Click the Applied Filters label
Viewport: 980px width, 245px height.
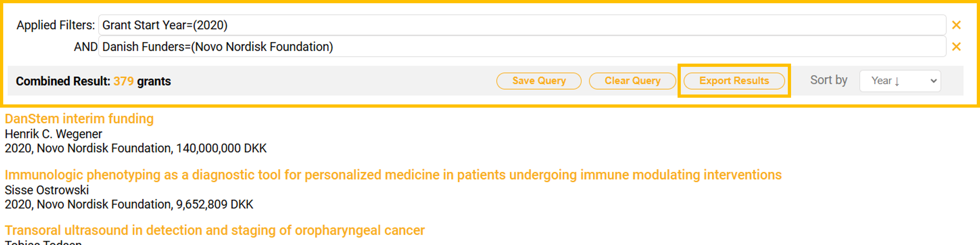pyautogui.click(x=55, y=25)
